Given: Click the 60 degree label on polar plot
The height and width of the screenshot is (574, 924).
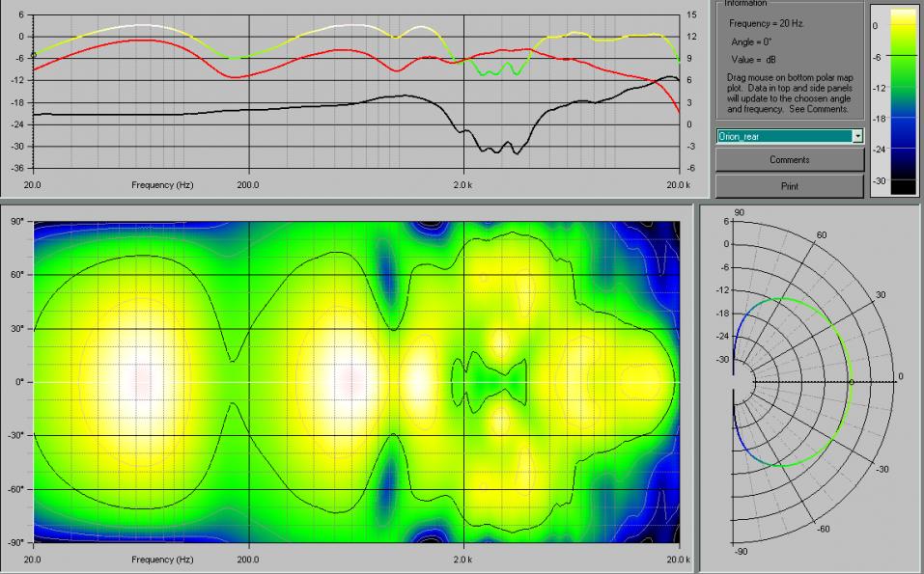Looking at the screenshot, I should pos(822,234).
